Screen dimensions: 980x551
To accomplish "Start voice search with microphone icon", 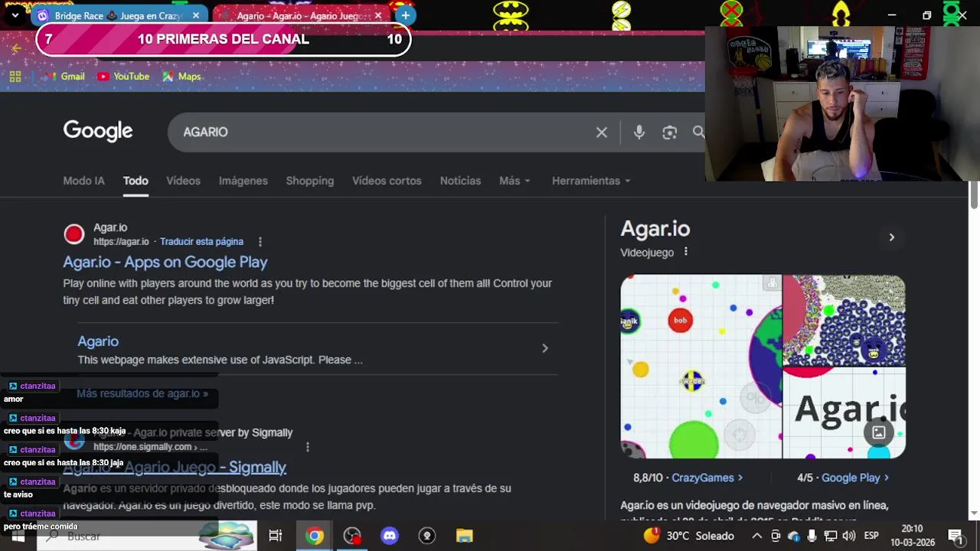I will pyautogui.click(x=639, y=132).
